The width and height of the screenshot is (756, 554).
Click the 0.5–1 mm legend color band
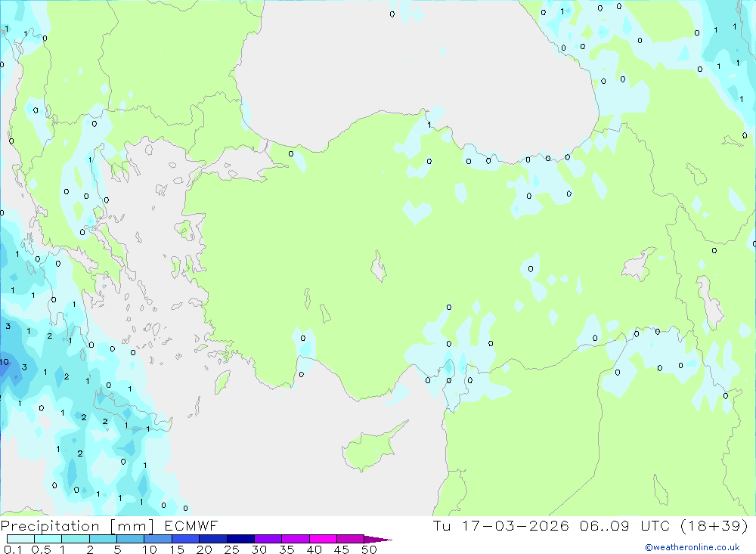[48, 539]
